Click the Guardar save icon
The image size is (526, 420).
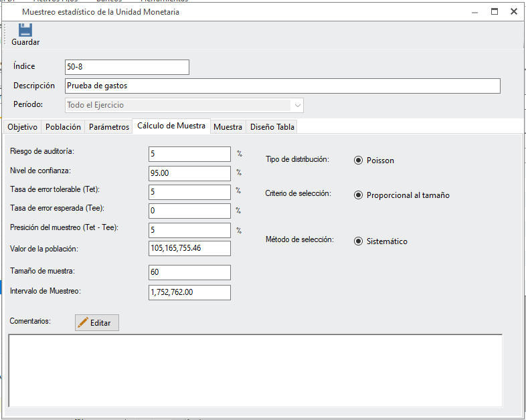pos(25,31)
